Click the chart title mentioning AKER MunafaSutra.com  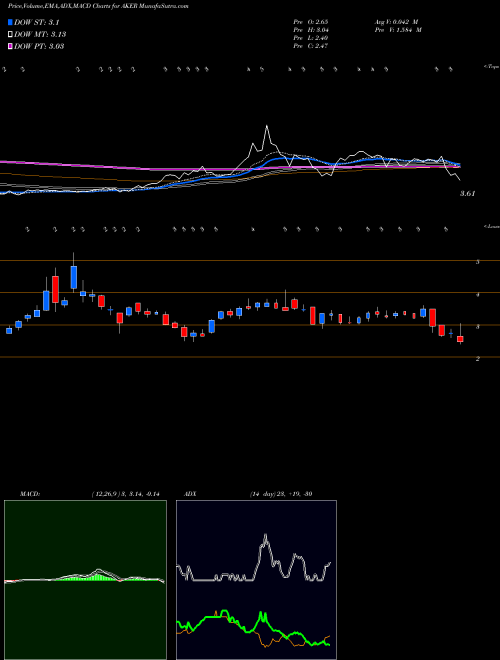tap(98, 6)
